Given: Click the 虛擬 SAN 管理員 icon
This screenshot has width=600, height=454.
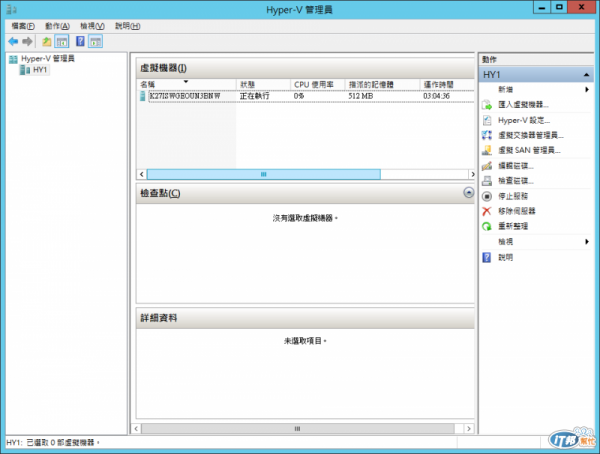Looking at the screenshot, I should point(487,150).
